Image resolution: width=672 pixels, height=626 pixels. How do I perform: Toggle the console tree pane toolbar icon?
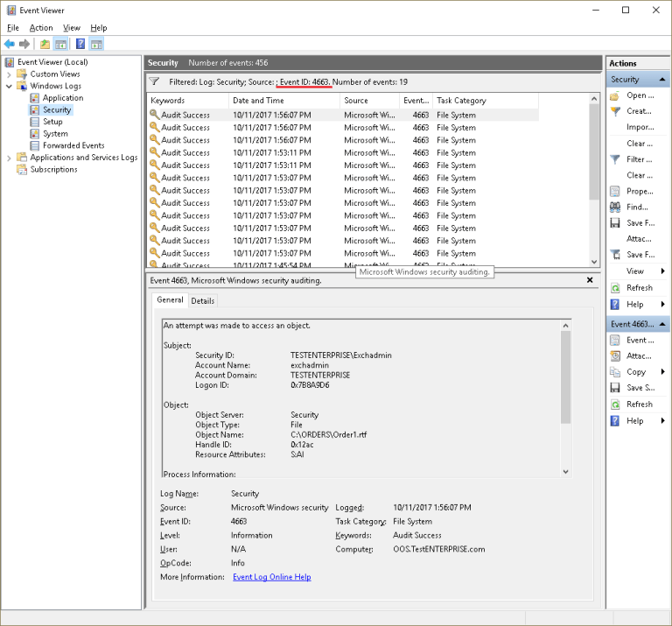pyautogui.click(x=61, y=44)
